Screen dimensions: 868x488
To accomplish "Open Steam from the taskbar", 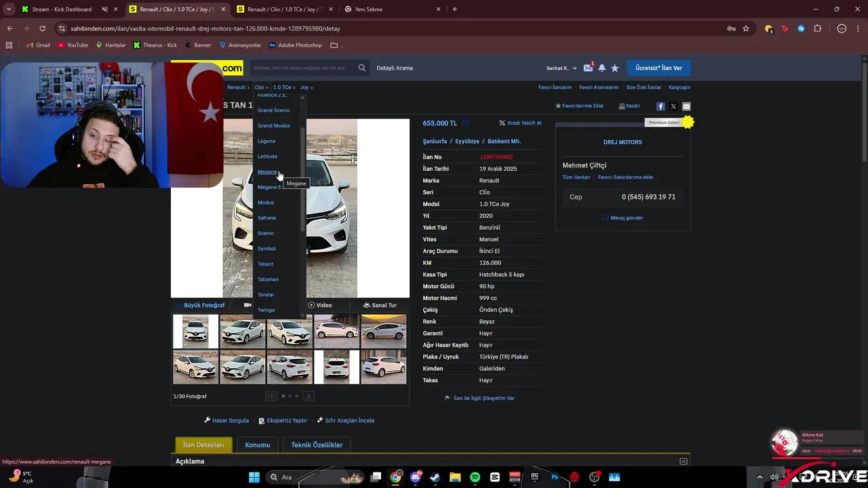I will 435,477.
